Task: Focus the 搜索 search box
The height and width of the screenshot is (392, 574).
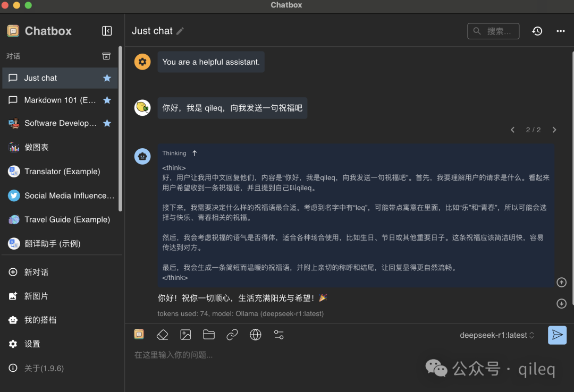Action: coord(493,31)
